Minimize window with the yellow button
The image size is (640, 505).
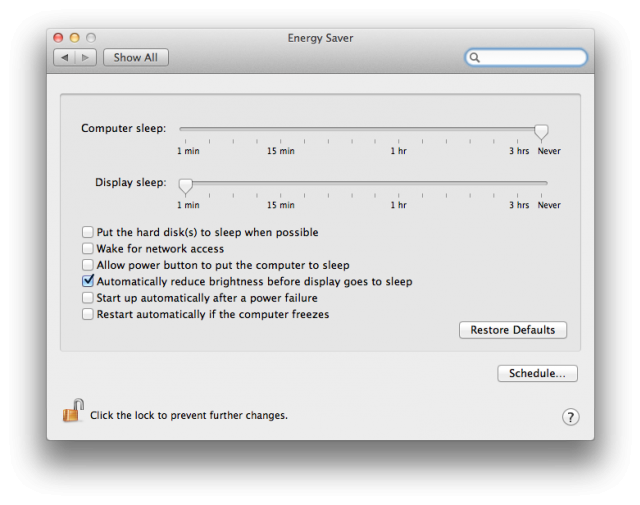click(75, 38)
